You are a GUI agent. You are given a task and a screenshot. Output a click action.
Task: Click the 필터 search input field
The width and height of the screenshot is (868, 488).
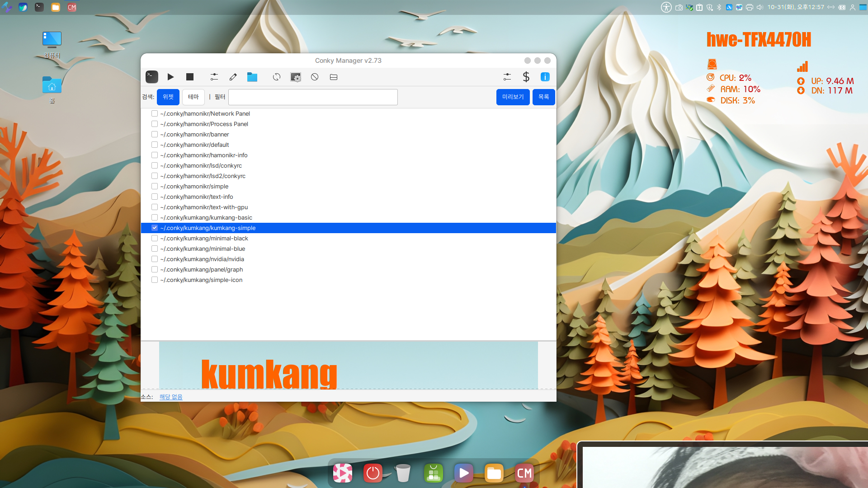point(313,97)
